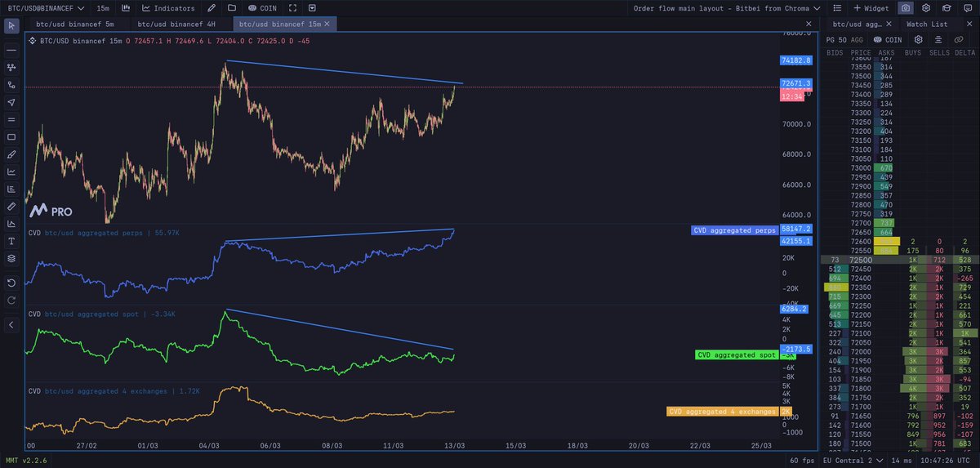The width and height of the screenshot is (980, 468).
Task: Click the 13/03 date on time axis
Action: tap(454, 446)
